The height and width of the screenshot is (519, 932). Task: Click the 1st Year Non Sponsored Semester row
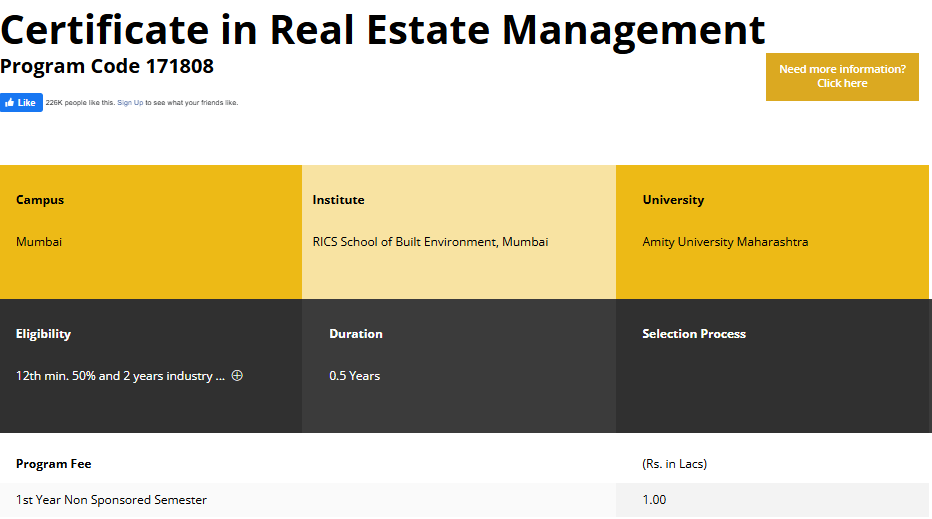111,500
